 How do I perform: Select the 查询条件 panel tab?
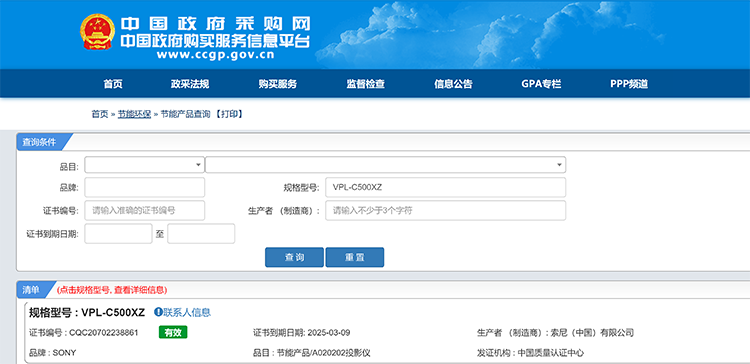click(39, 142)
